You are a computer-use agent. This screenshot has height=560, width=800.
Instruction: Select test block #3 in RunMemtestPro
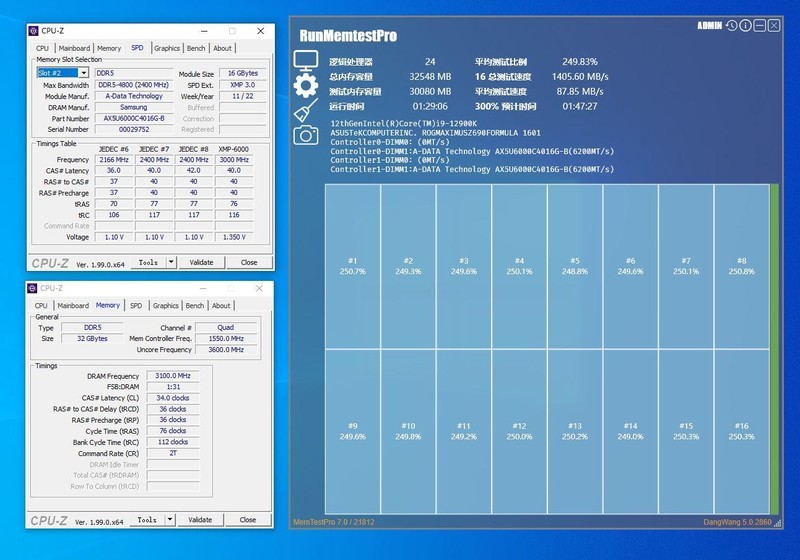464,266
